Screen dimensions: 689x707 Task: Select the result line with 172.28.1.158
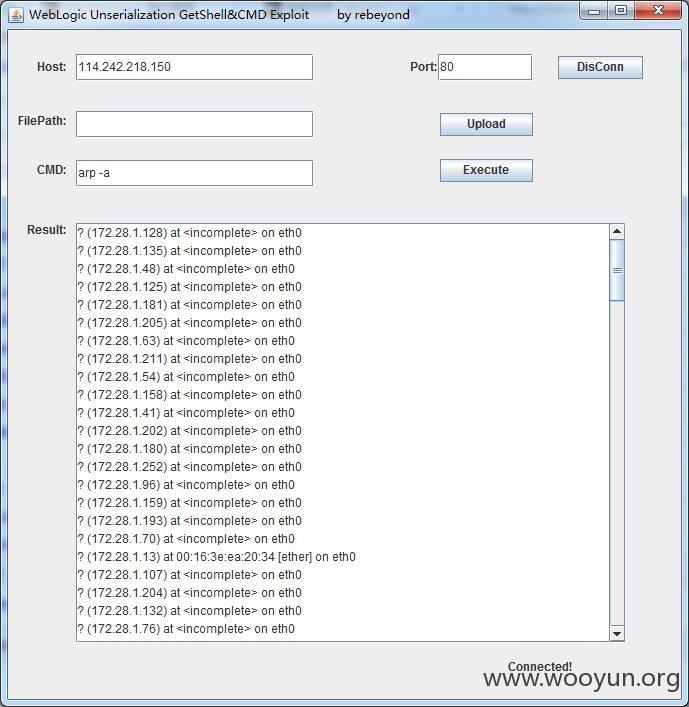[189, 395]
